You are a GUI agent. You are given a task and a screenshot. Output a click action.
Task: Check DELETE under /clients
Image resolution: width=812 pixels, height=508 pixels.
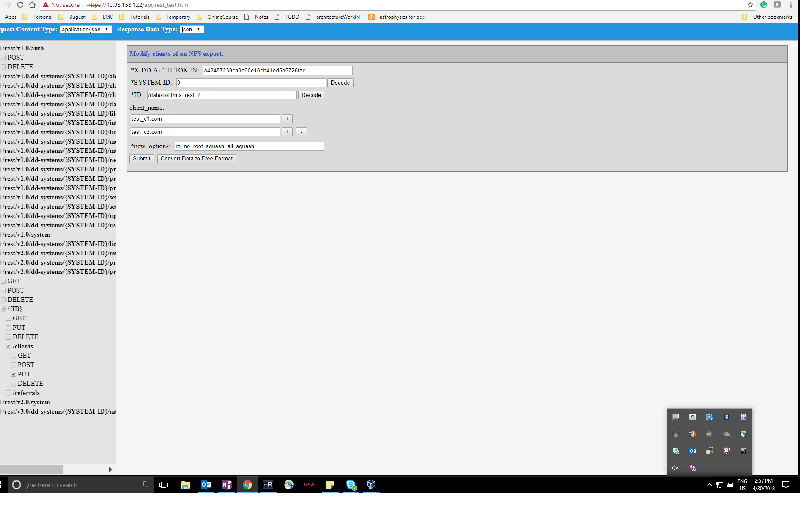[14, 384]
